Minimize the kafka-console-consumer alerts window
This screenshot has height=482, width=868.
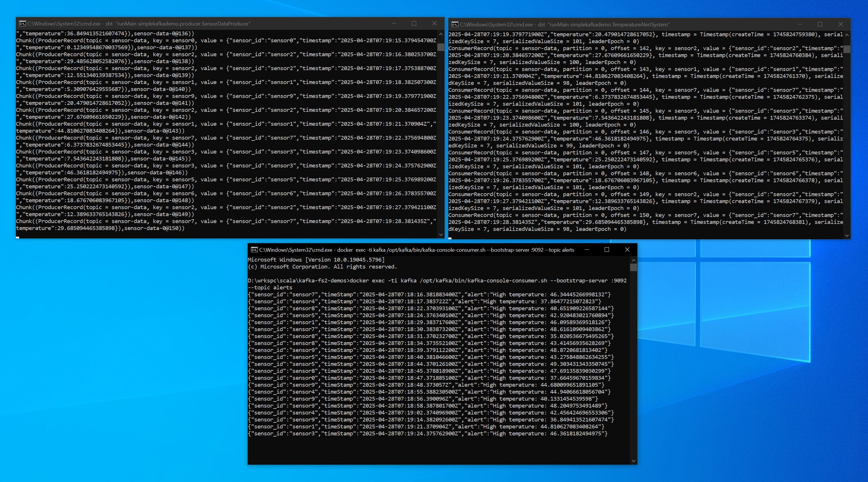[587, 250]
